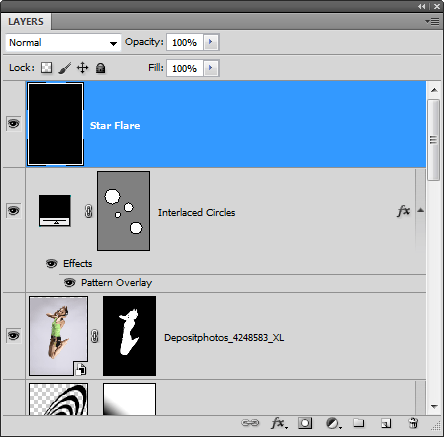Image resolution: width=444 pixels, height=437 pixels.
Task: Add a layer mask using bottom icon
Action: click(305, 423)
